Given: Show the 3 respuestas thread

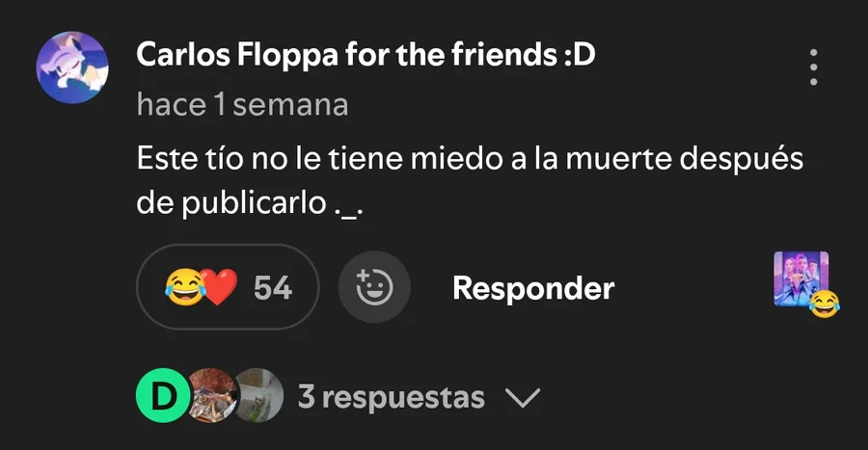Looking at the screenshot, I should (392, 397).
